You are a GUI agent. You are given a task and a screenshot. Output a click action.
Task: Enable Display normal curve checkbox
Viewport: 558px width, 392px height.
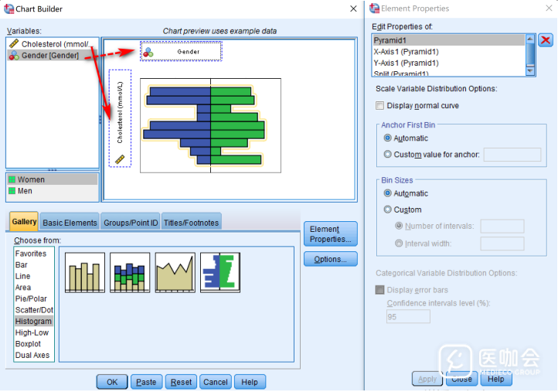(x=379, y=106)
